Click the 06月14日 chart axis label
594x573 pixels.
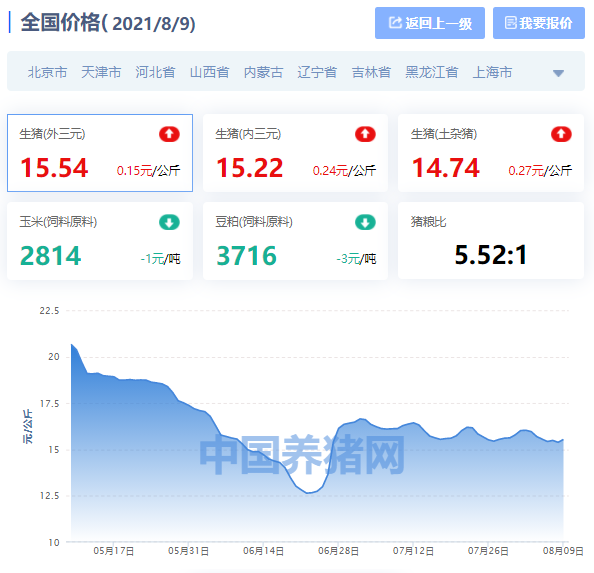pyautogui.click(x=263, y=551)
